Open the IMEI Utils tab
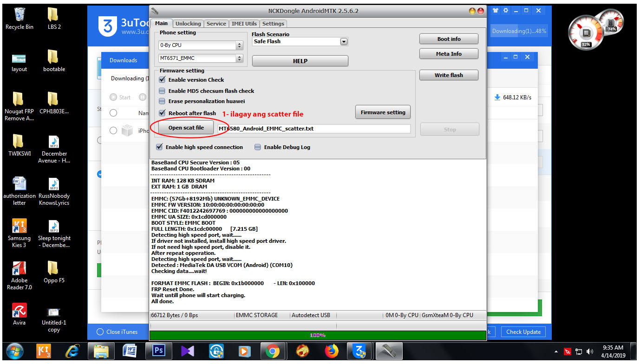640x364 pixels. coord(244,24)
